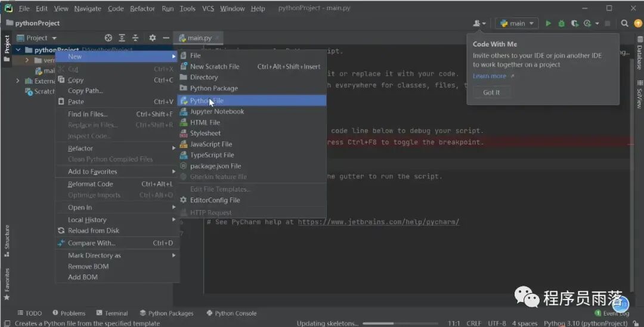Select Reload from Disk context entry

click(117, 231)
